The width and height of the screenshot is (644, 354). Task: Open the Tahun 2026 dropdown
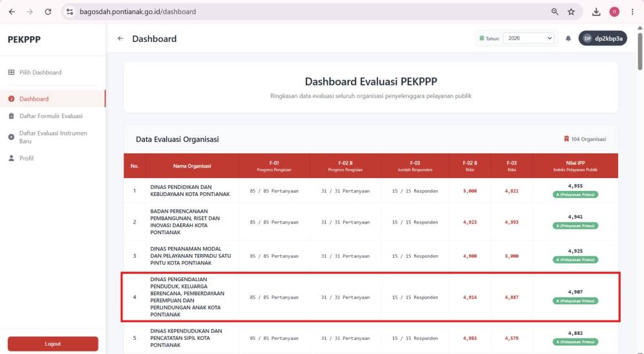(x=529, y=38)
